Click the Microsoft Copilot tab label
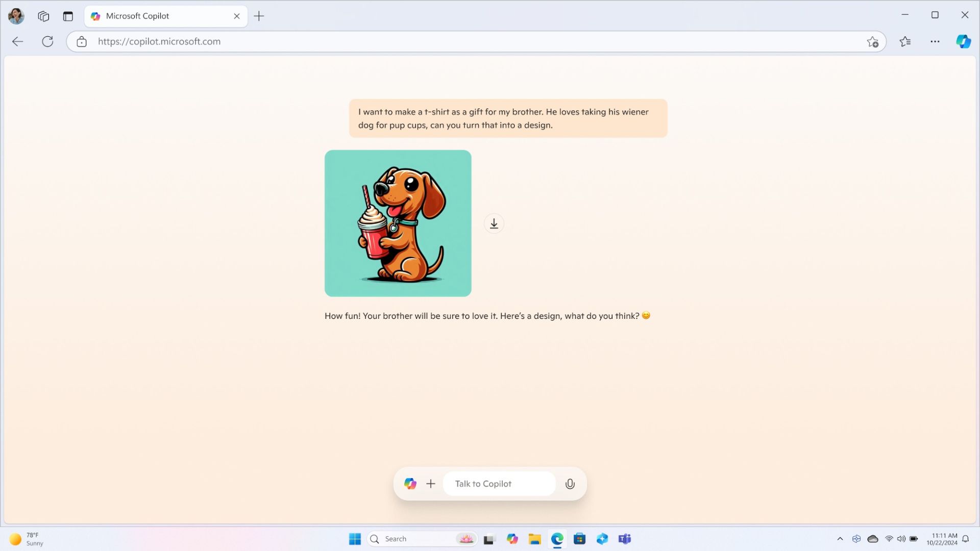The height and width of the screenshot is (551, 980). pos(137,15)
